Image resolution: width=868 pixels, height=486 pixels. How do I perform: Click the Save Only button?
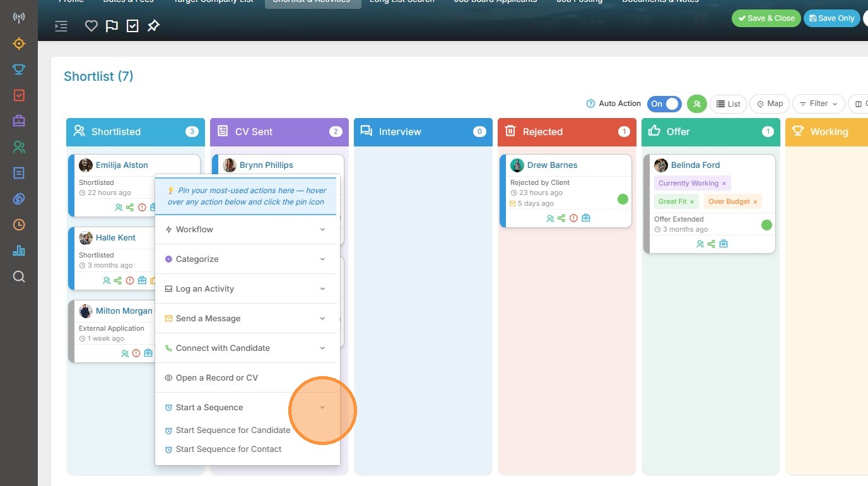[831, 18]
